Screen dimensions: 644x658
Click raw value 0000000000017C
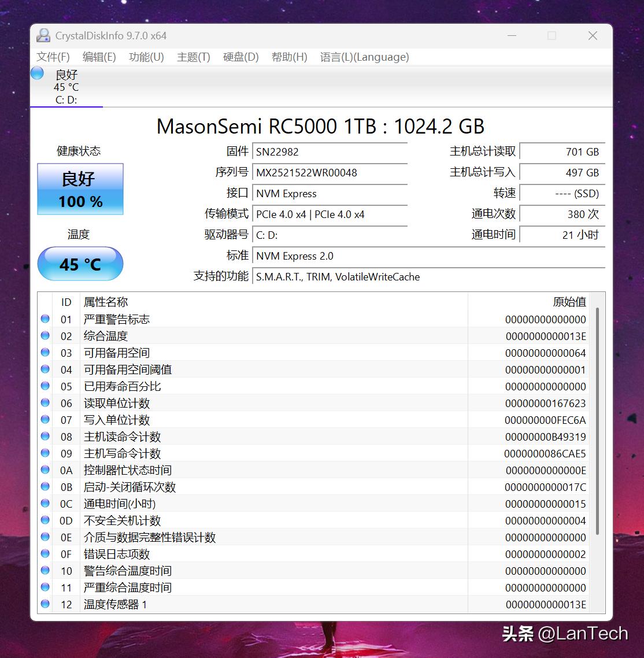click(545, 487)
